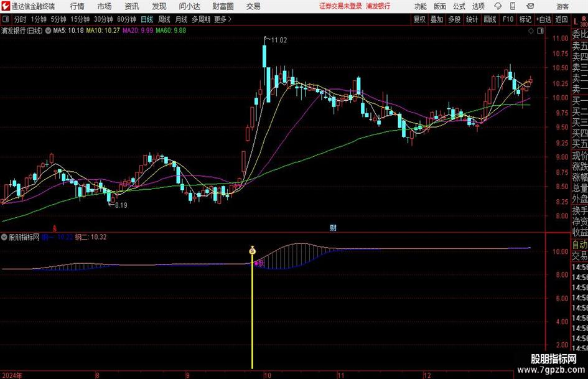Click the L indicator icon

tap(576, 22)
